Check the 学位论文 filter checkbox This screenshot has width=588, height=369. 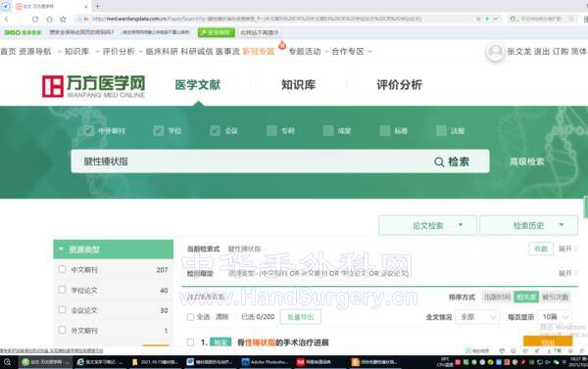click(63, 290)
